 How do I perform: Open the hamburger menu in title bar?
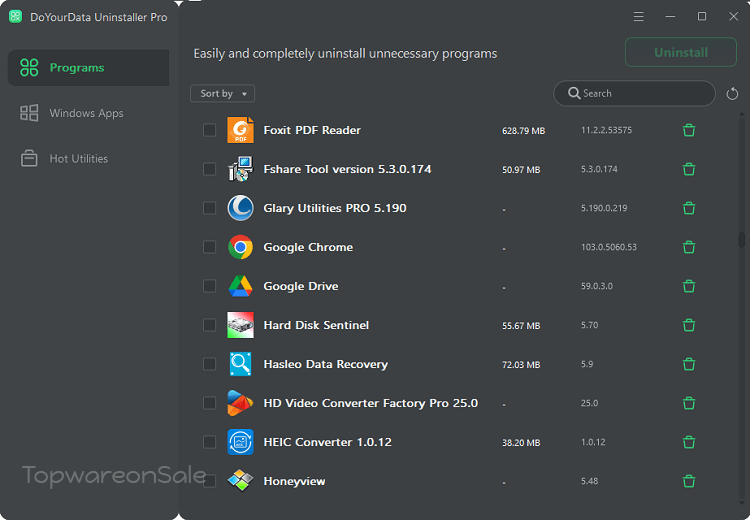point(639,17)
